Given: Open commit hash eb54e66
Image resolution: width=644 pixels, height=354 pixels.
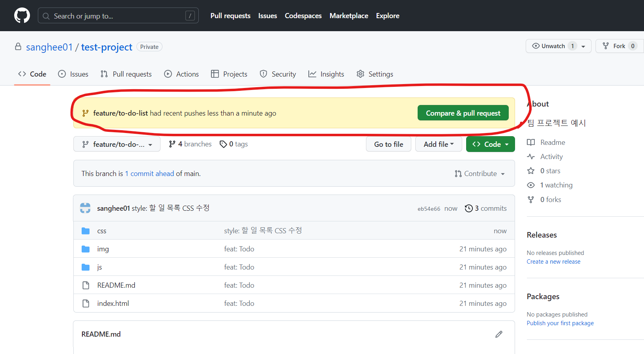Looking at the screenshot, I should 429,209.
